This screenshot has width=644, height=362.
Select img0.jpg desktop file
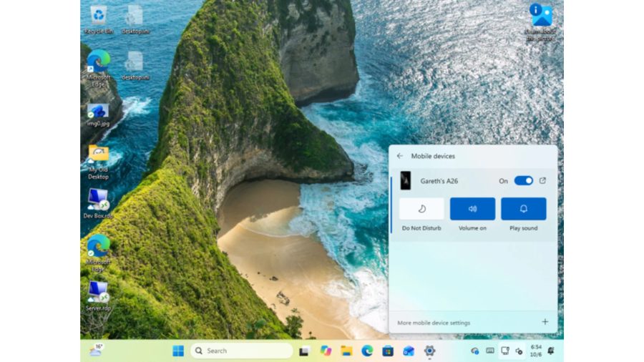(x=98, y=115)
